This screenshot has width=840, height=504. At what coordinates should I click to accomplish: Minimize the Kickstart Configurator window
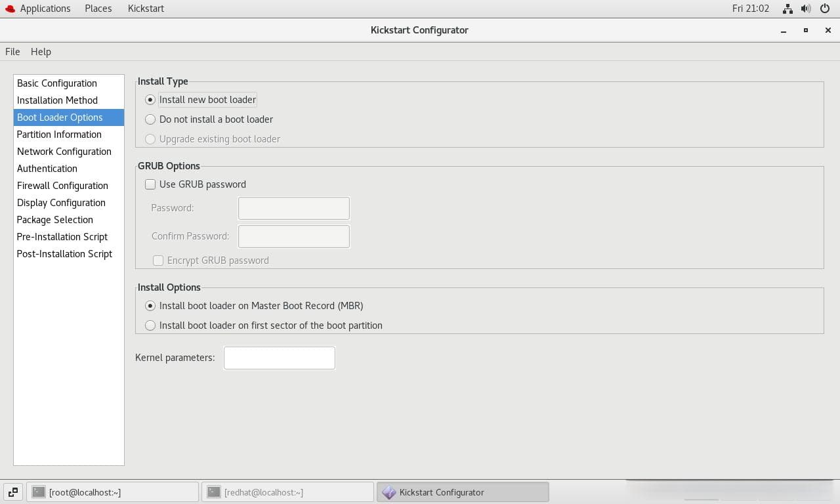(x=784, y=30)
